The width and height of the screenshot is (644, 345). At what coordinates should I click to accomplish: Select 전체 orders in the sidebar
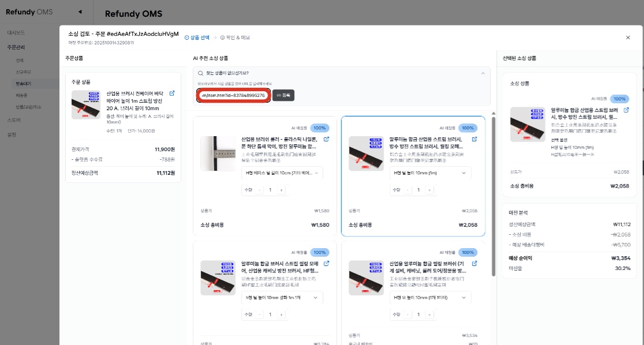(x=20, y=61)
